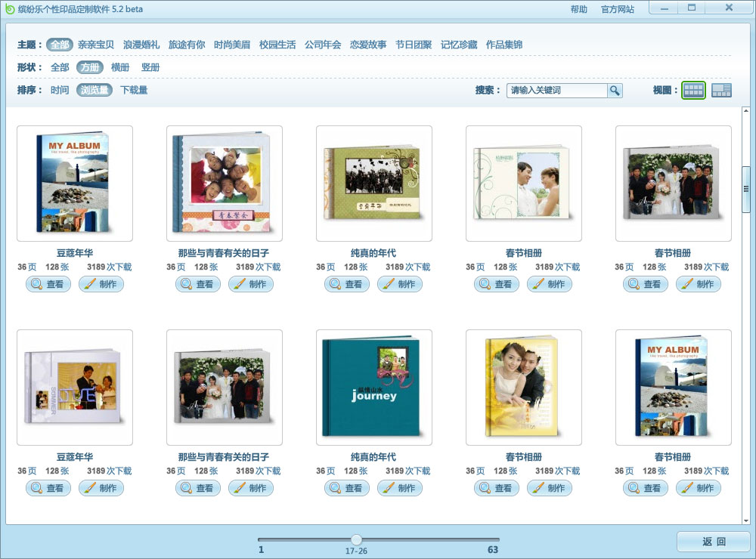Image resolution: width=756 pixels, height=559 pixels.
Task: Choose the 校园生活 theme
Action: (x=277, y=45)
